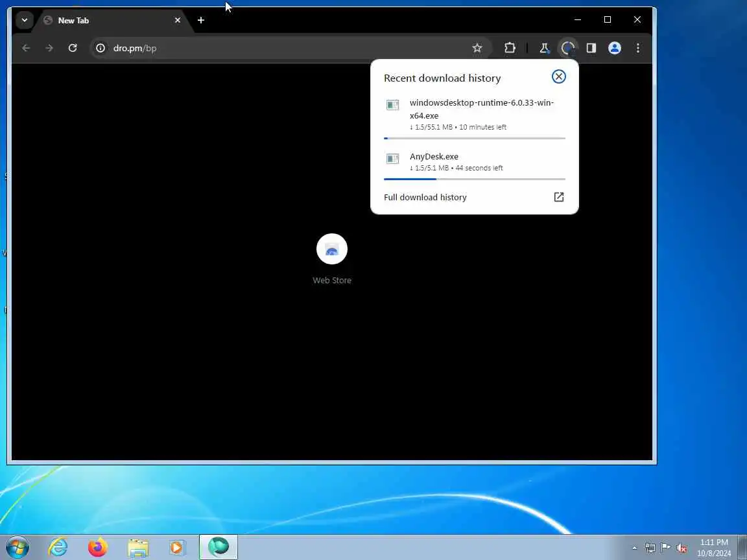
Task: Go back to the previous page
Action: [x=26, y=48]
